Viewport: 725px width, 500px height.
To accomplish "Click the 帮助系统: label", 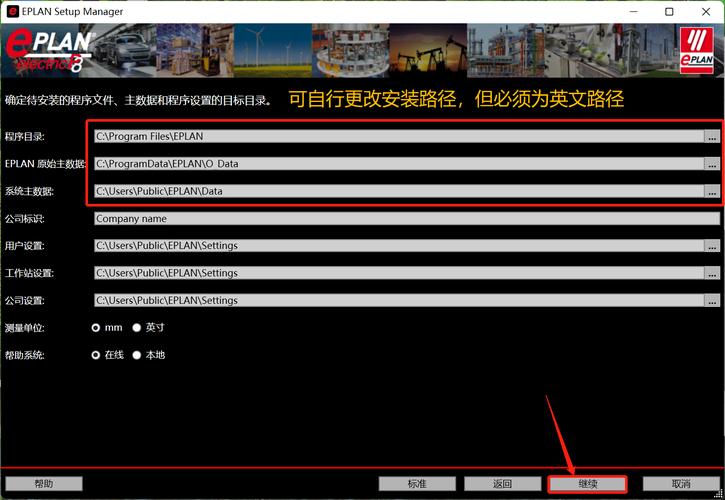I will pos(25,355).
